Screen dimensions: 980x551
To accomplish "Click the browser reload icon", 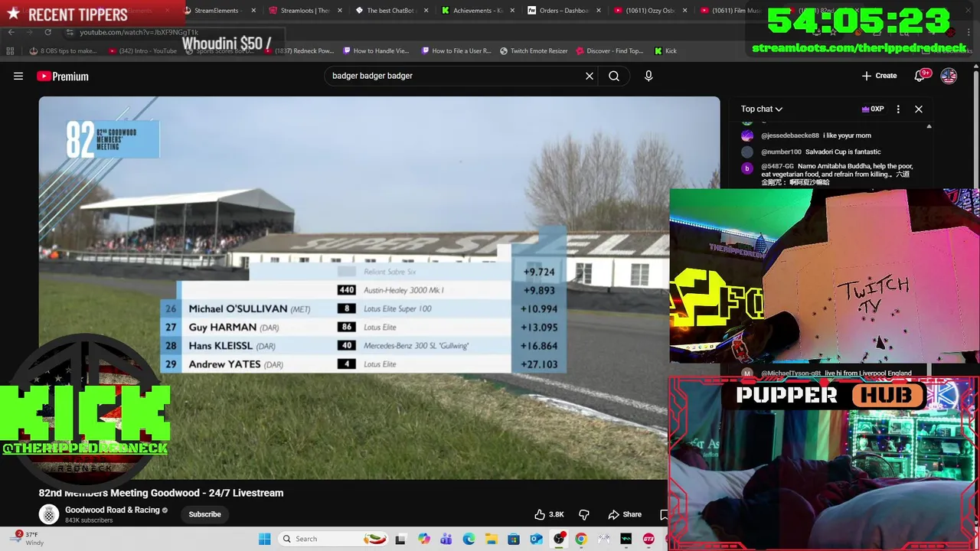I will pyautogui.click(x=47, y=32).
